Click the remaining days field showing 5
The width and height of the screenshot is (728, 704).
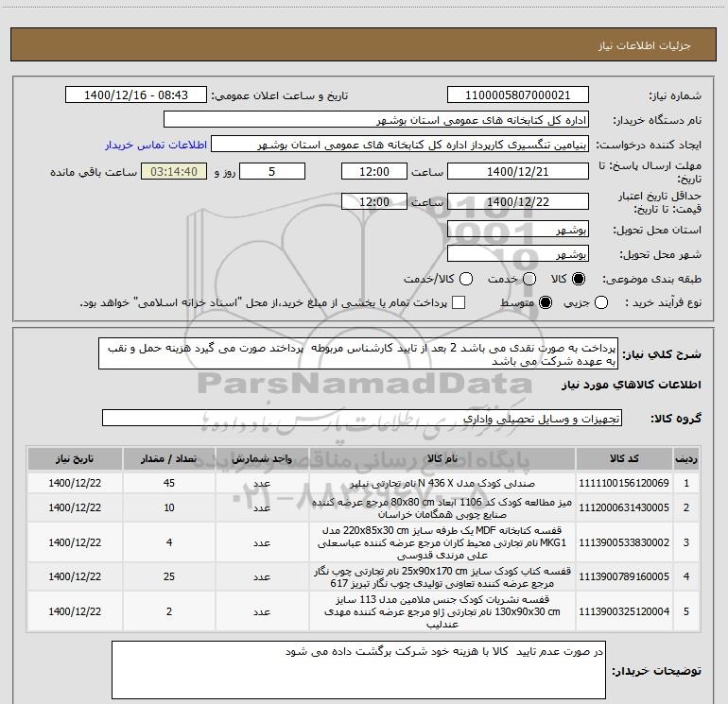coord(272,172)
